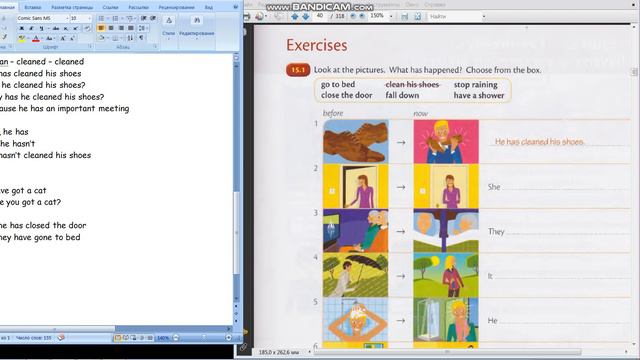Switch to Full Screen Reading view

point(126,338)
